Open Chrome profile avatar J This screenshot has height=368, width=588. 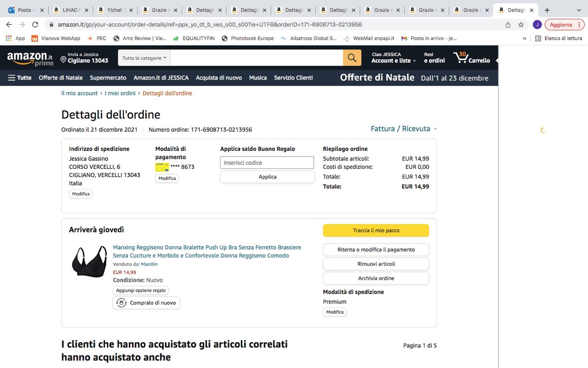(537, 25)
